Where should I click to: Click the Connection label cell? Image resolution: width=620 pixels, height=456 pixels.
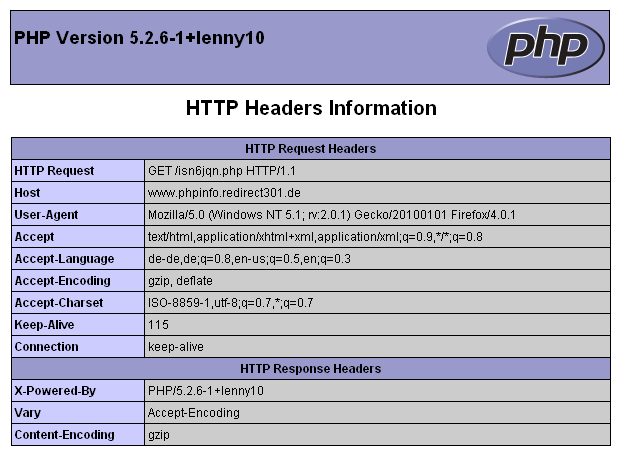coord(78,347)
